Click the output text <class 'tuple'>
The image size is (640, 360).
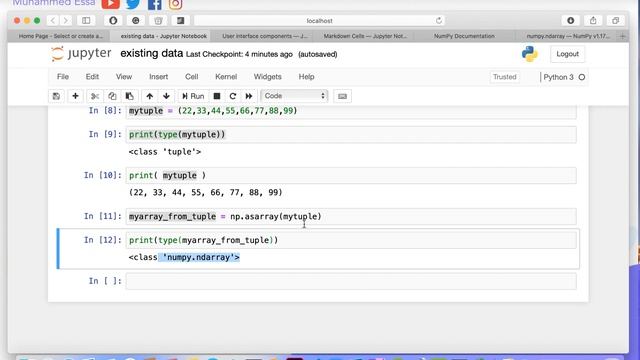165,152
